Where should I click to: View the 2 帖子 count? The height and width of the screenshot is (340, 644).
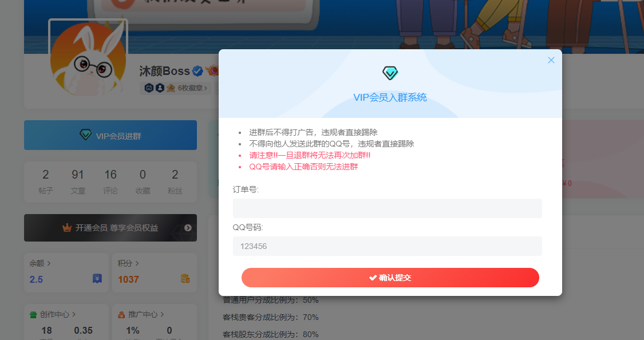tap(46, 181)
